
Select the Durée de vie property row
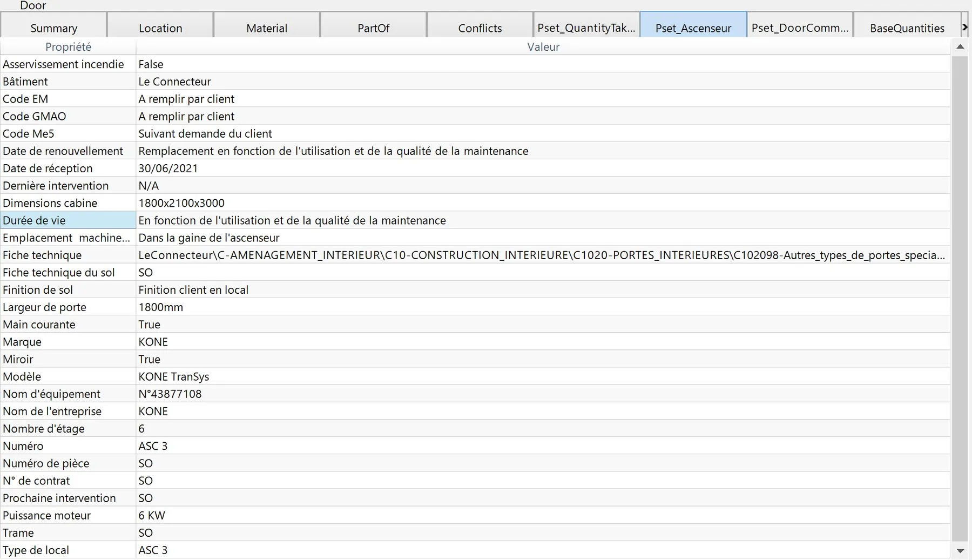(x=475, y=220)
